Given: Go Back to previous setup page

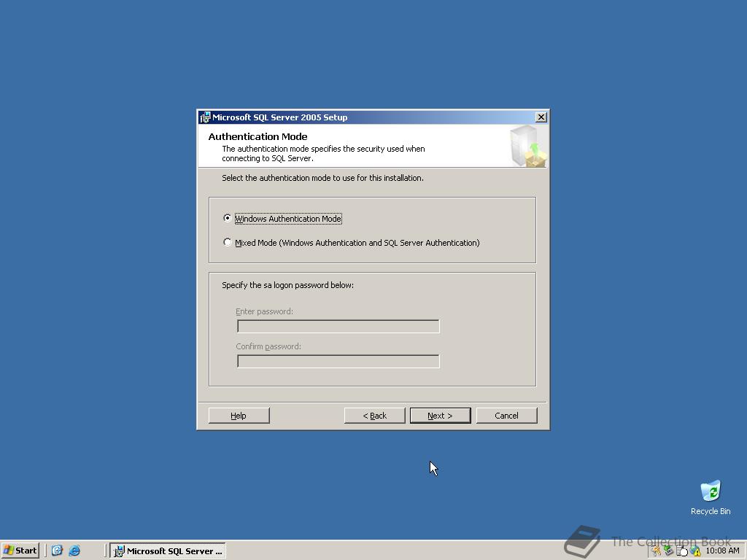Looking at the screenshot, I should click(x=374, y=415).
